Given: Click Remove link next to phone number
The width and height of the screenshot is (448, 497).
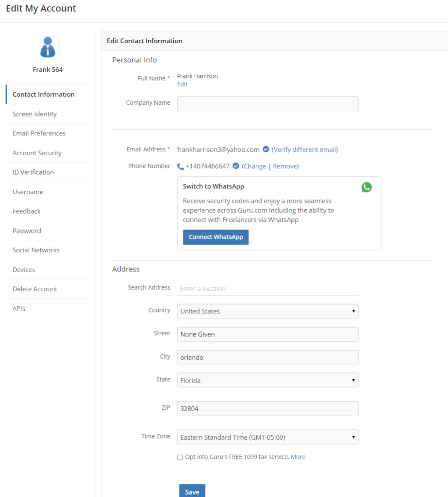Looking at the screenshot, I should point(285,166).
